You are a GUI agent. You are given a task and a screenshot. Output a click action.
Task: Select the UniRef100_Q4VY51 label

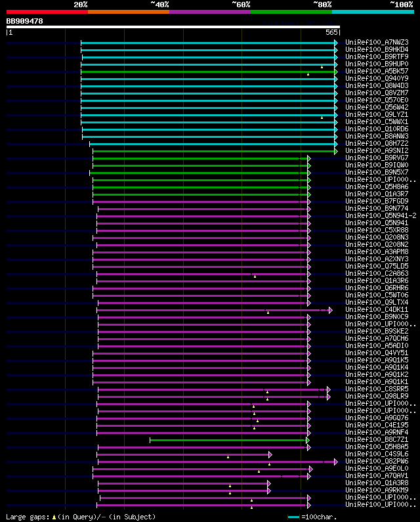tap(377, 353)
